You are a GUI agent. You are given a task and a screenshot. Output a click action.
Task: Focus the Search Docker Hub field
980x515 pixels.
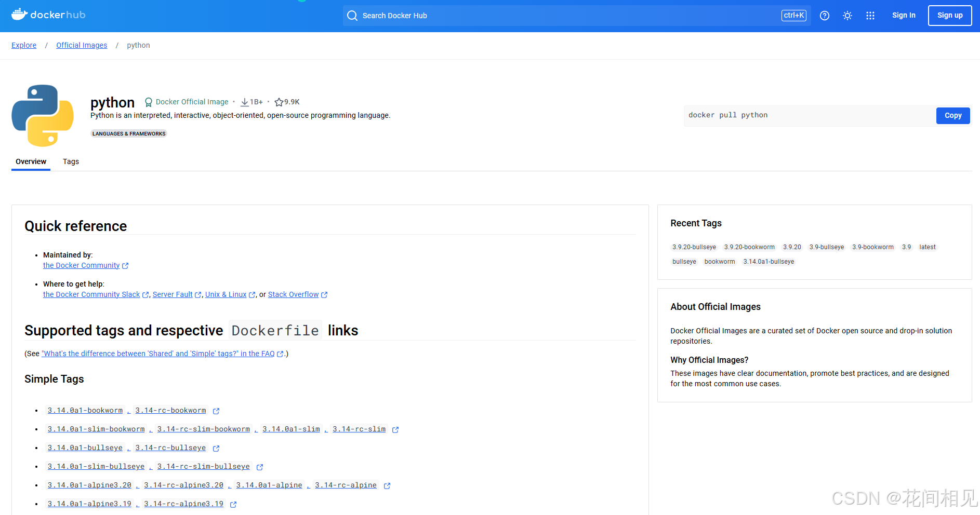point(566,16)
